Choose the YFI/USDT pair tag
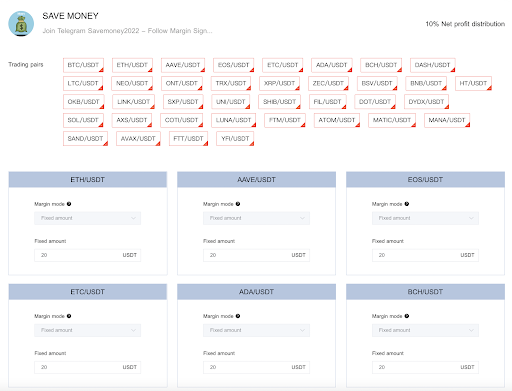The image size is (512, 391). 235,139
